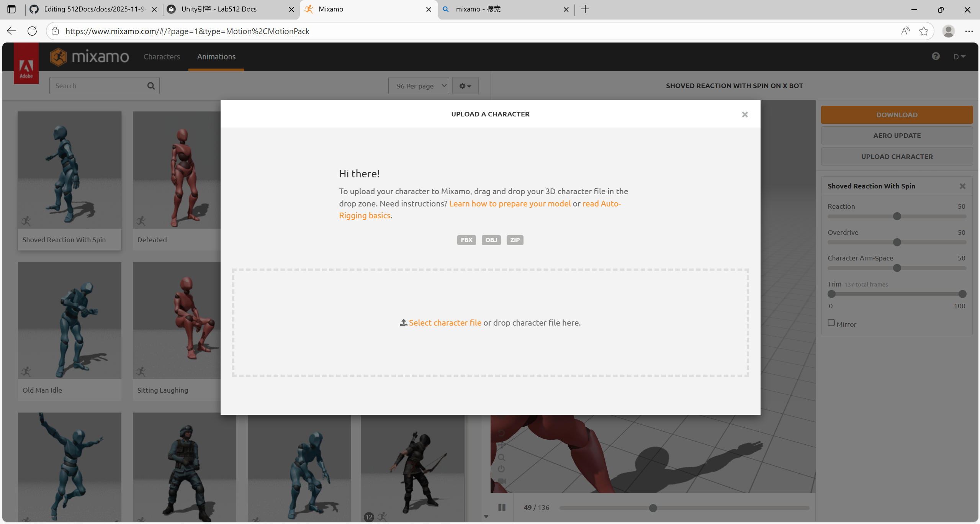This screenshot has width=980, height=524.
Task: Click the camera icon in viewport
Action: click(x=502, y=481)
